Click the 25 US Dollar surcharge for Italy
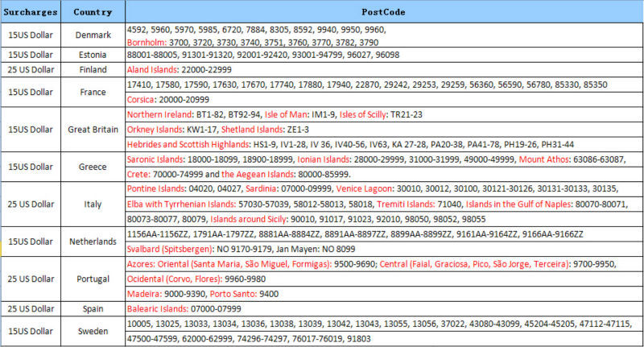This screenshot has height=347, width=644. pyautogui.click(x=30, y=204)
